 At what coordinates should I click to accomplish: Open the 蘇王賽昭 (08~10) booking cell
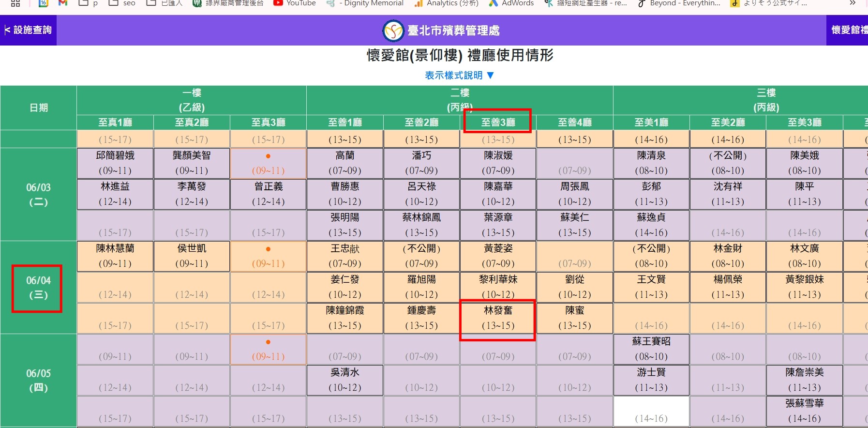pos(651,349)
